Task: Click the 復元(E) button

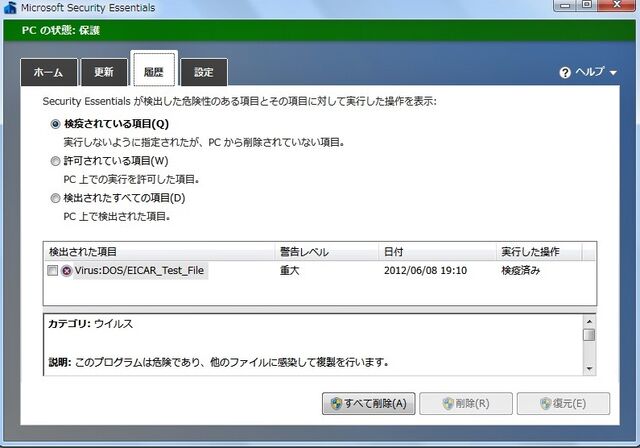Action: click(563, 404)
